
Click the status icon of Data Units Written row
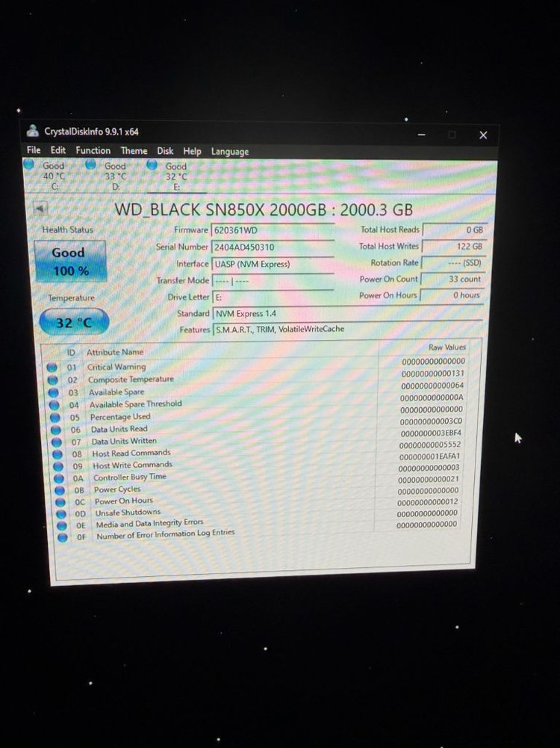coord(57,442)
